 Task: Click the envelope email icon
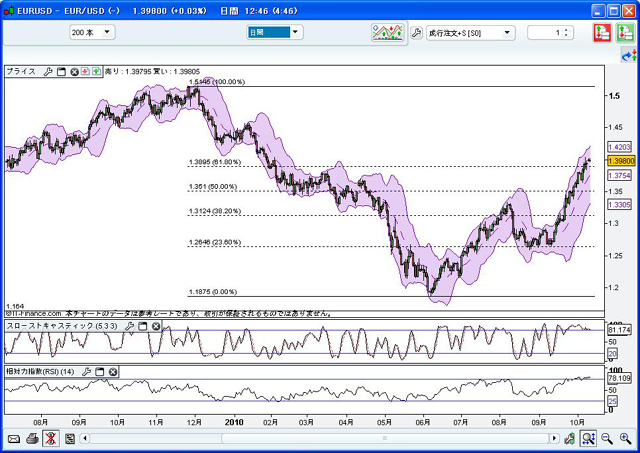[x=13, y=439]
